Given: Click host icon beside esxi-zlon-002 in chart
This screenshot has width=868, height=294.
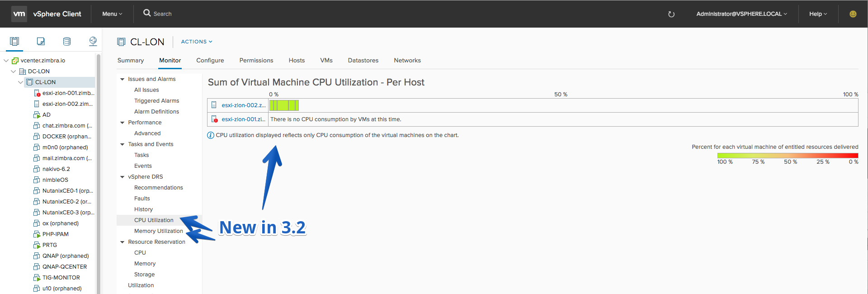Looking at the screenshot, I should click(214, 105).
